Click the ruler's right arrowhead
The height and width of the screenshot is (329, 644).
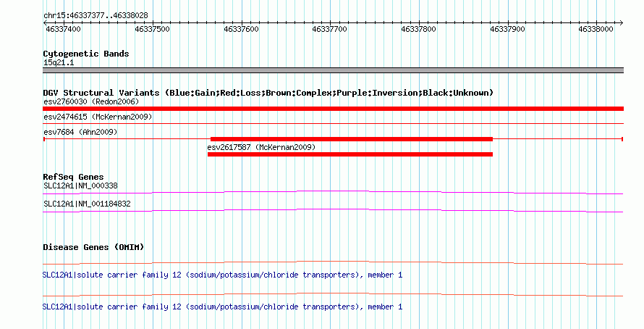pyautogui.click(x=622, y=23)
